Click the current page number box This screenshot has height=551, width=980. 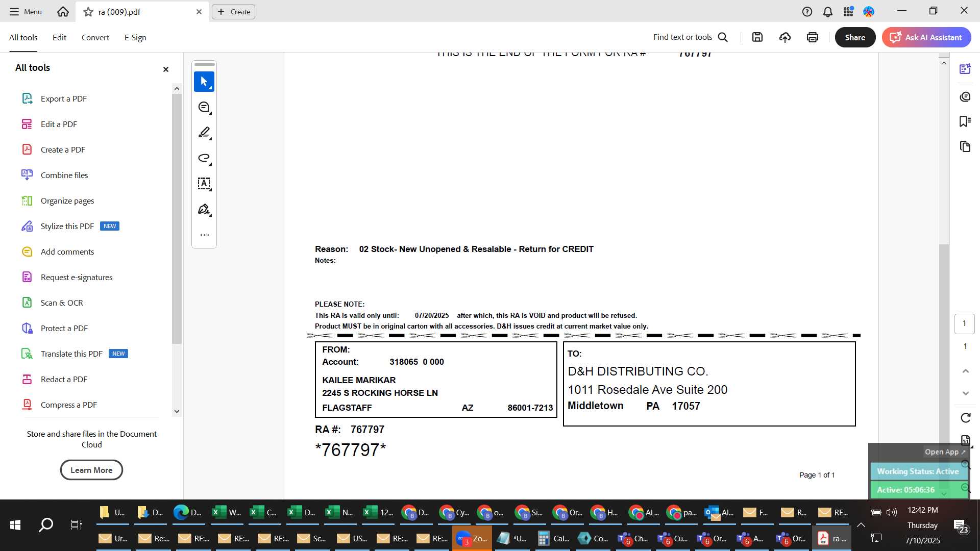(964, 323)
